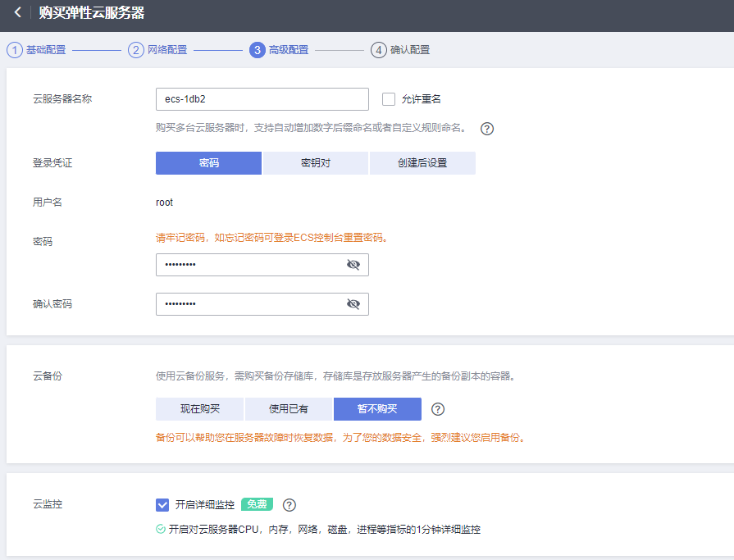
Task: Choose 现在购买 for cloud backup
Action: (x=200, y=409)
